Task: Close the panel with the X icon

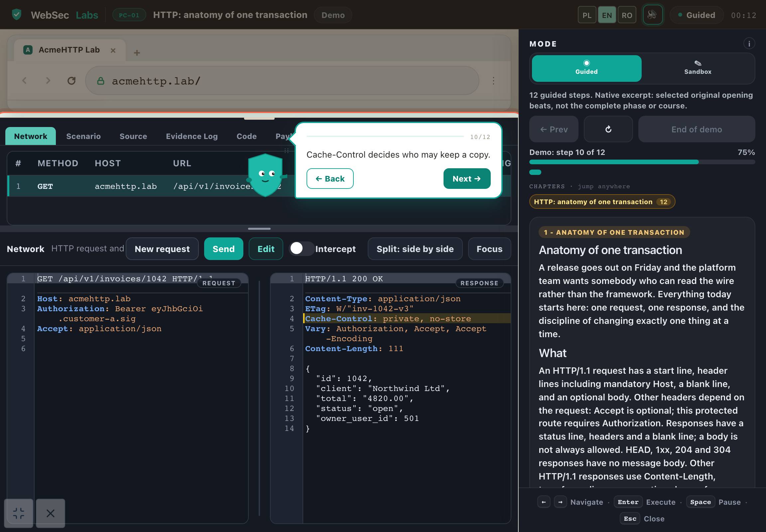Action: pyautogui.click(x=50, y=513)
